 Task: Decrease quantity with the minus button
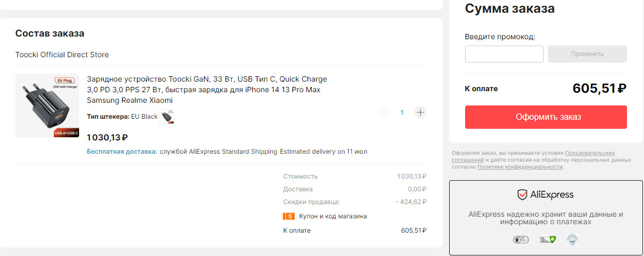coord(383,112)
